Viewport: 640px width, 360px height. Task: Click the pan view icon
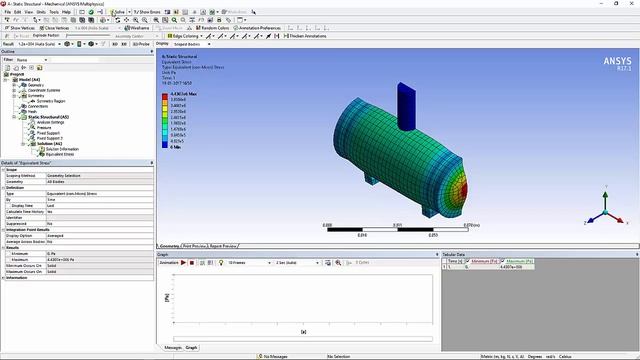126,20
